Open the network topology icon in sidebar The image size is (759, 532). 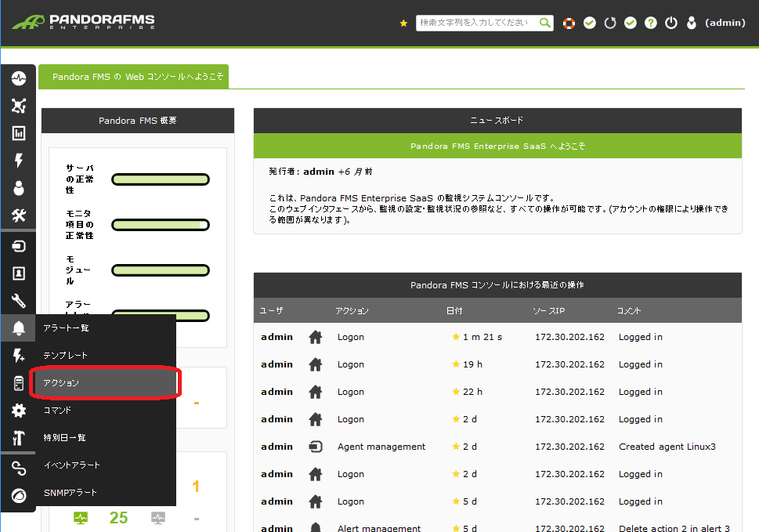pyautogui.click(x=18, y=106)
